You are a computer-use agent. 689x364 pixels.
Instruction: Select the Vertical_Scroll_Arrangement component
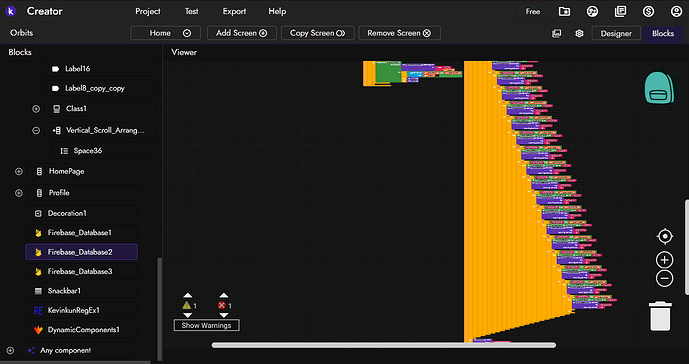click(x=100, y=131)
